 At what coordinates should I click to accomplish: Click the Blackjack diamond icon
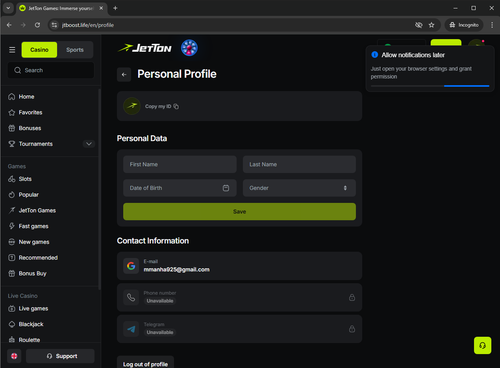click(12, 324)
